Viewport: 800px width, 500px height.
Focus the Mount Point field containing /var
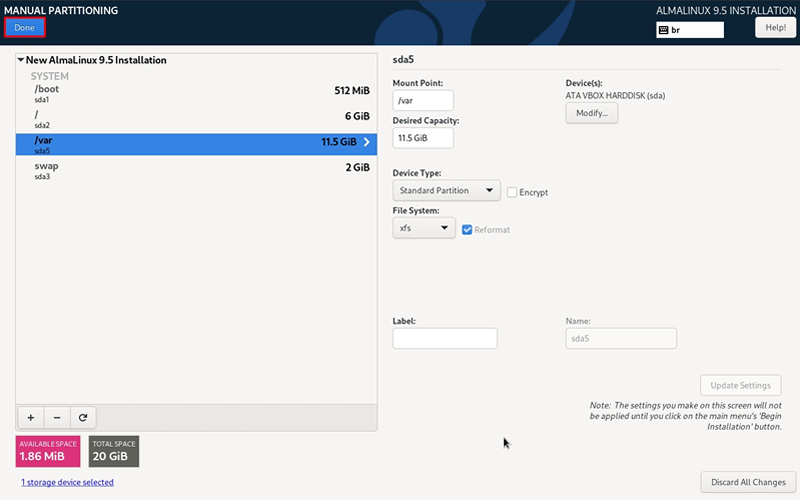pos(423,101)
